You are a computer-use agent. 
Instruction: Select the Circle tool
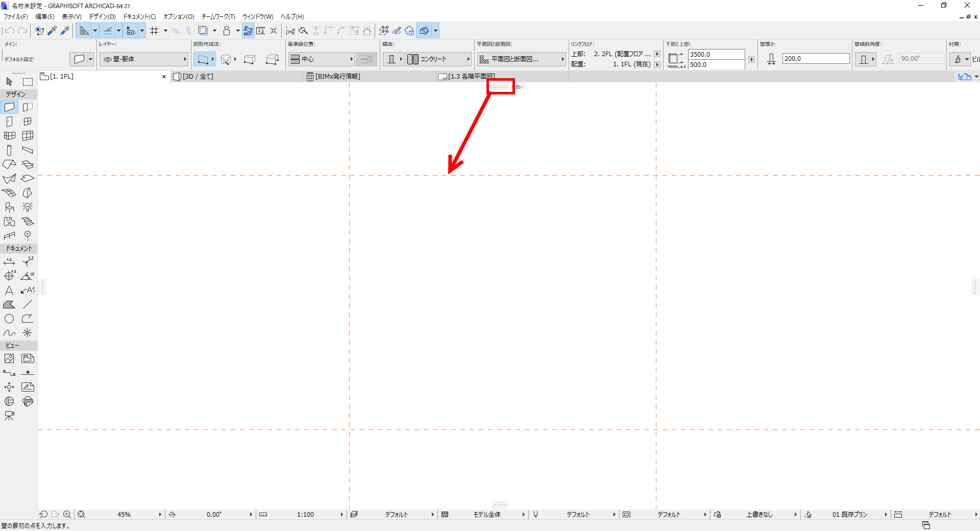coord(9,319)
